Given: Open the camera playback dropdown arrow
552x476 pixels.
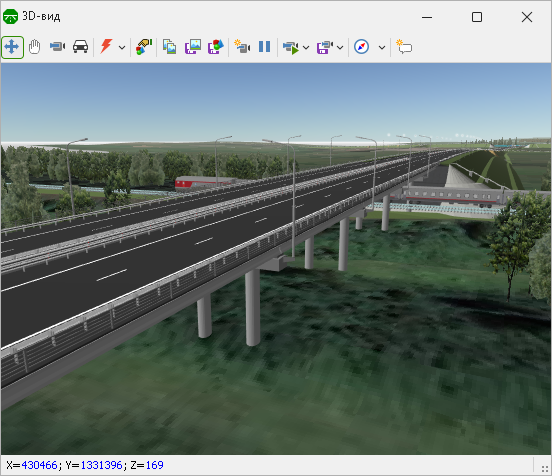Looking at the screenshot, I should point(306,47).
